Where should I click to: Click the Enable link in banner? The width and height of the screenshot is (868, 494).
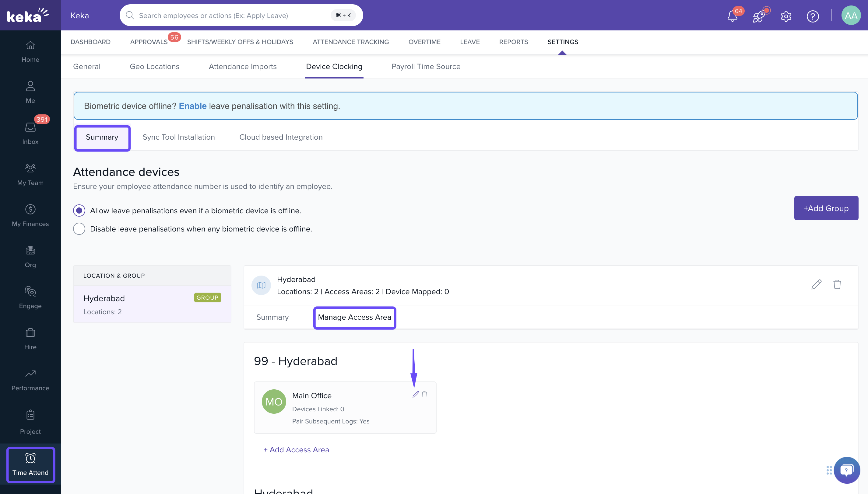192,106
